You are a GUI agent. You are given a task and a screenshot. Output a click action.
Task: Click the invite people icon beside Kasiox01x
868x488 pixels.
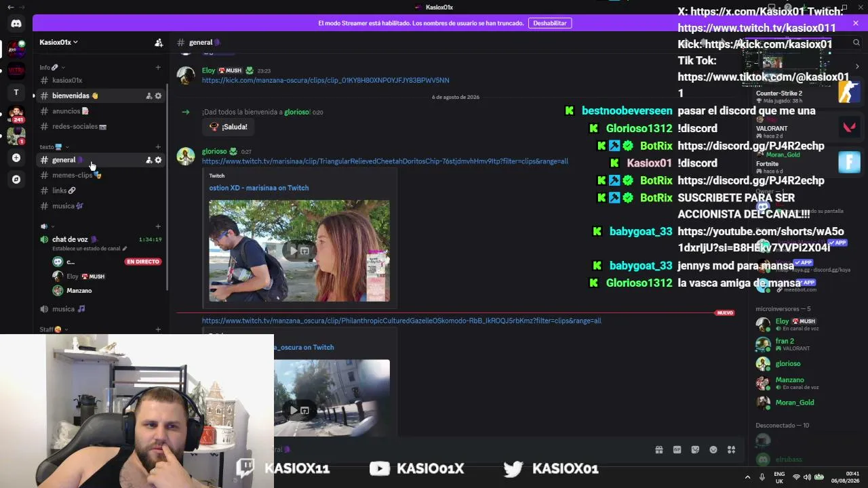tap(159, 42)
